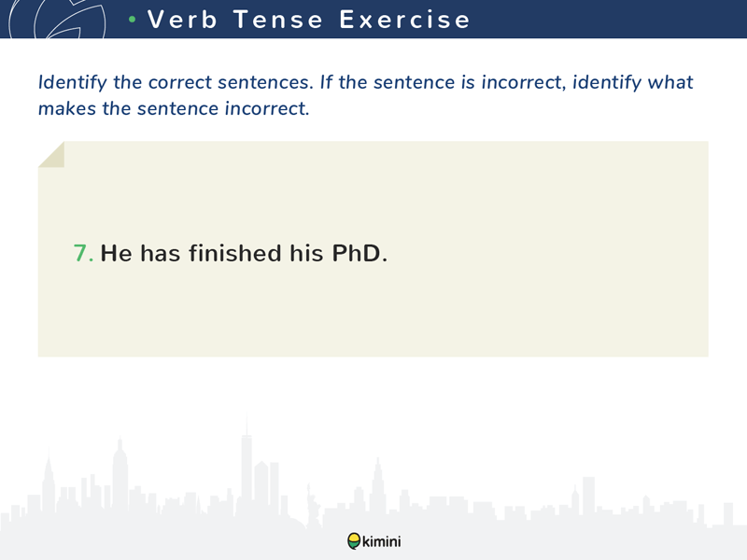Click the green number 7

coord(83,253)
